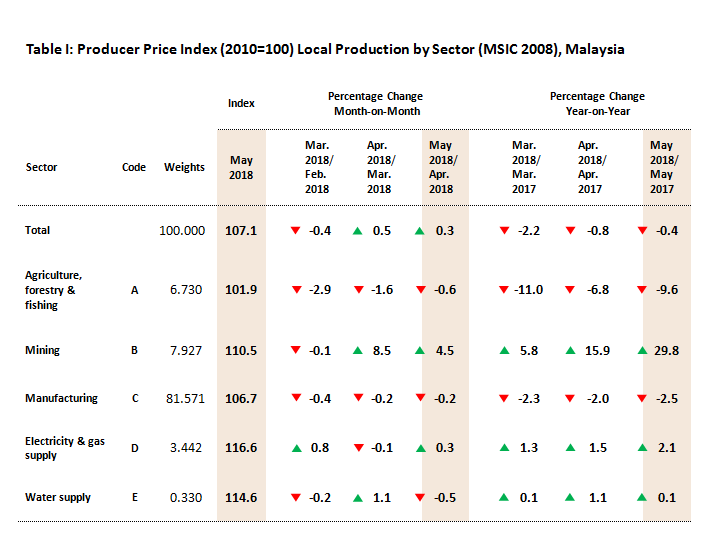Click the red arrow beside Agriculture -2.9
Screen dimensions: 708x557
pyautogui.click(x=296, y=290)
